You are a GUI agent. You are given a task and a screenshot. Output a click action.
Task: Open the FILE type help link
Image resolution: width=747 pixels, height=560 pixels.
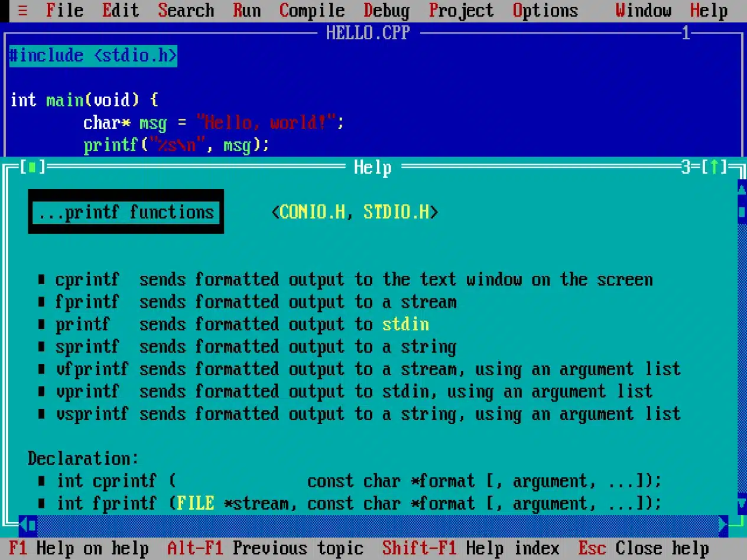click(196, 503)
